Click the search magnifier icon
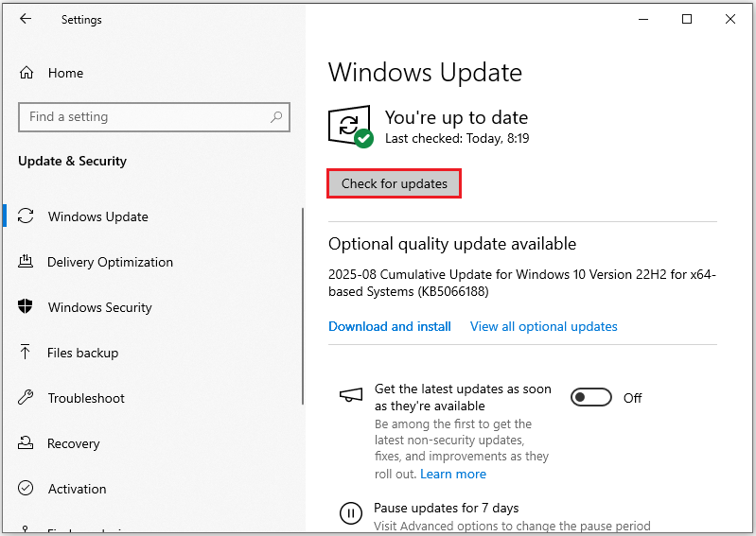 pyautogui.click(x=276, y=117)
